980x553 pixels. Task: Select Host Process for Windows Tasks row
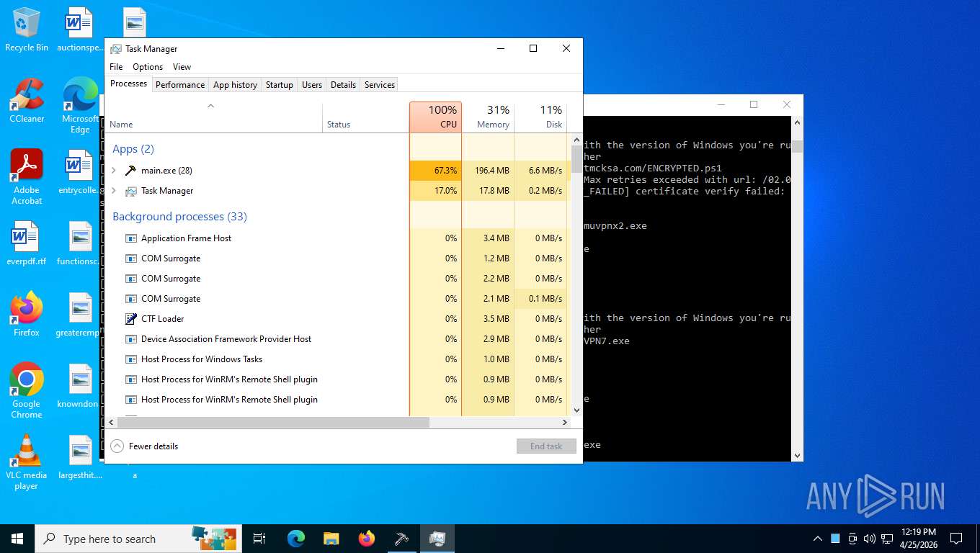[x=337, y=359]
